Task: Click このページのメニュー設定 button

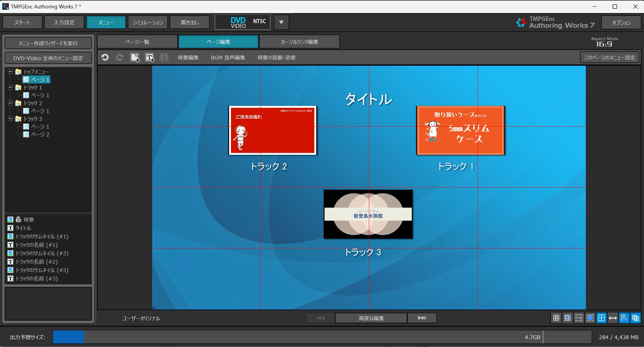Action: pyautogui.click(x=610, y=57)
